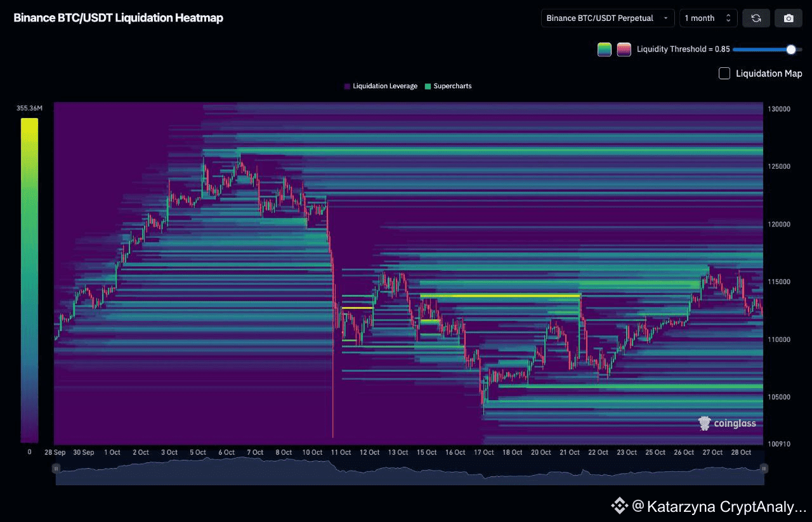This screenshot has width=812, height=522.
Task: Click the 17 Oct date label on the x-axis
Action: [484, 452]
